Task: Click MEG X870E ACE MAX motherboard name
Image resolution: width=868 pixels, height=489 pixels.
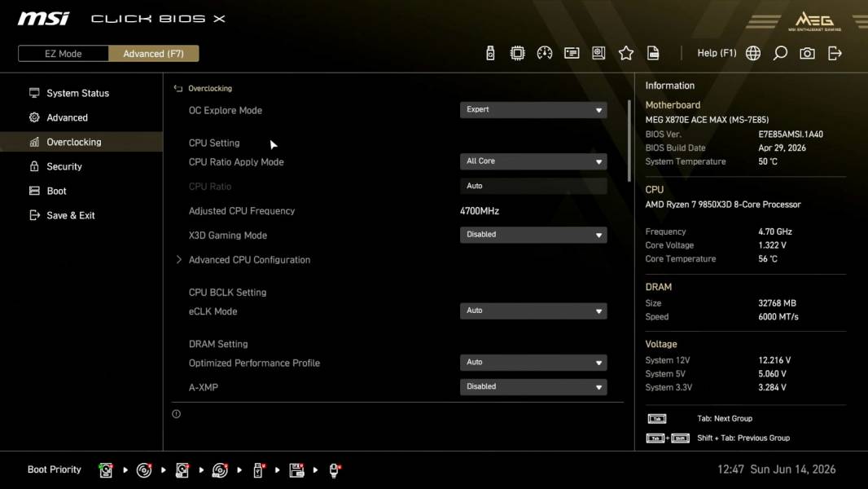Action: point(707,120)
